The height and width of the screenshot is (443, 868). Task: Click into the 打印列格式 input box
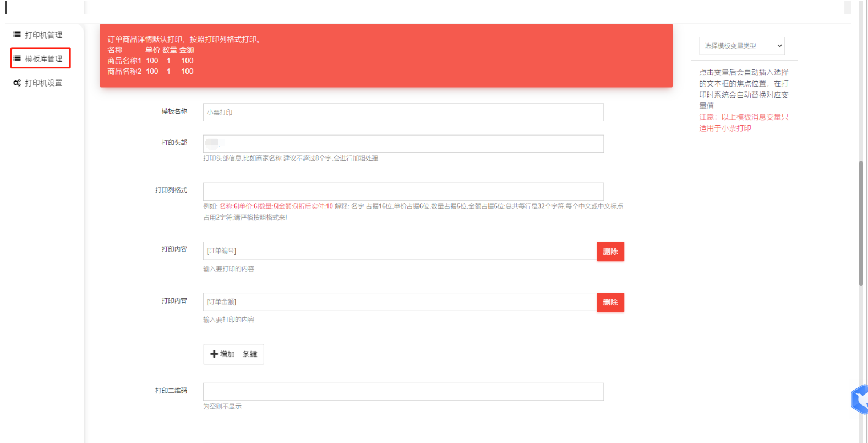[403, 192]
